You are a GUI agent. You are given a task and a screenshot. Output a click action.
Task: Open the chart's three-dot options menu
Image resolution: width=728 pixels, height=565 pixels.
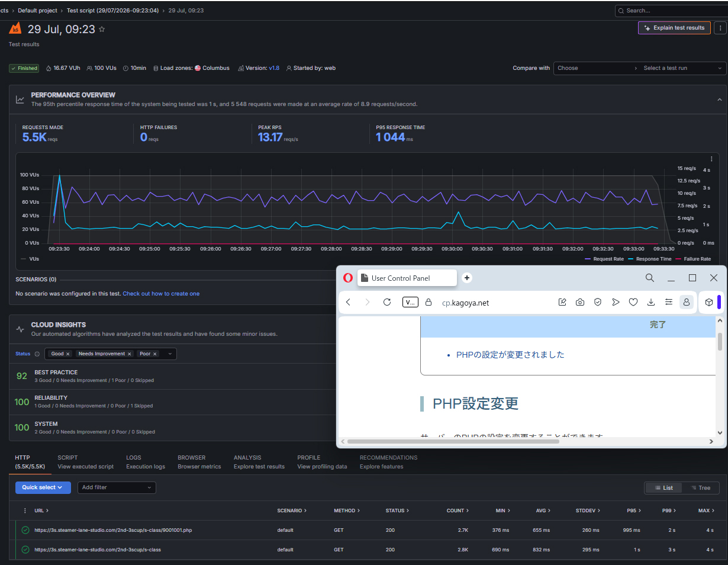point(711,159)
